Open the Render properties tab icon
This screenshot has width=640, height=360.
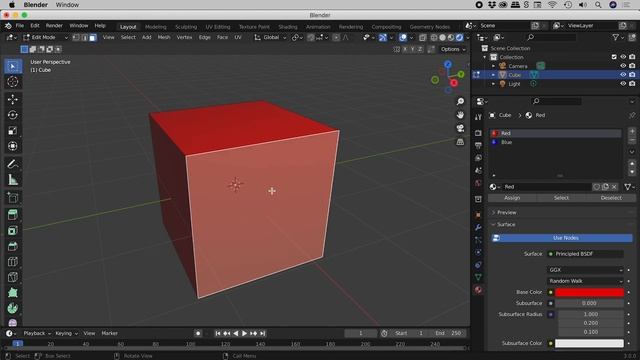point(478,133)
